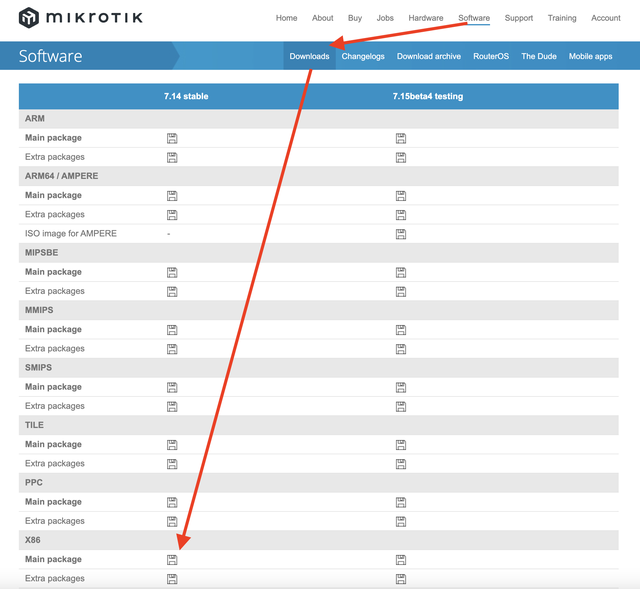Click the ARM64 / AMPERE section heading
The width and height of the screenshot is (640, 589).
(62, 176)
